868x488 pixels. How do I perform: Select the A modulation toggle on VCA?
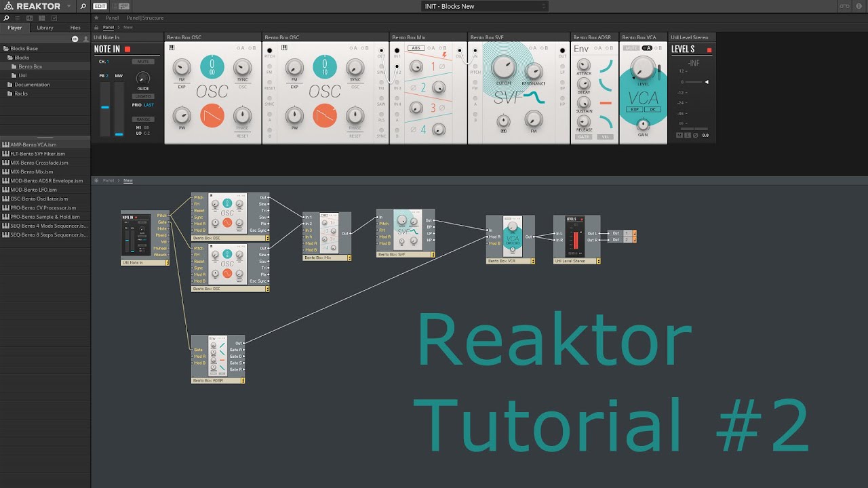(x=647, y=48)
